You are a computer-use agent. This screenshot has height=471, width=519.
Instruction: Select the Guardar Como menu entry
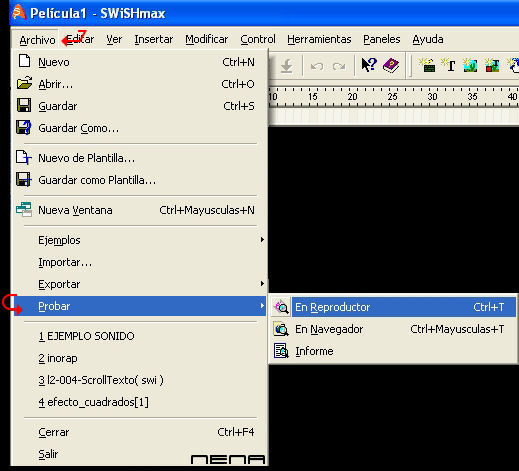(x=78, y=128)
